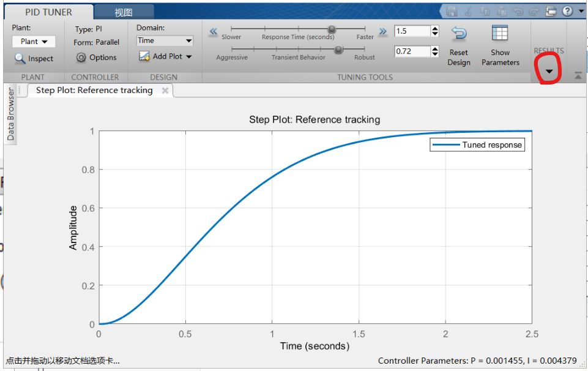Increase the transient behavior 0.72 value
The width and height of the screenshot is (588, 371).
pos(435,48)
